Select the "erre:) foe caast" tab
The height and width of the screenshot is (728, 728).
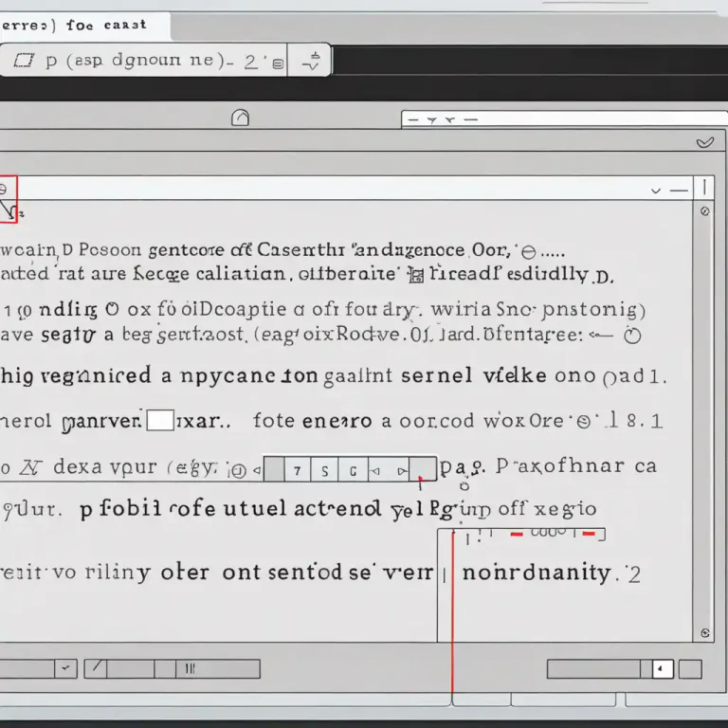click(84, 26)
